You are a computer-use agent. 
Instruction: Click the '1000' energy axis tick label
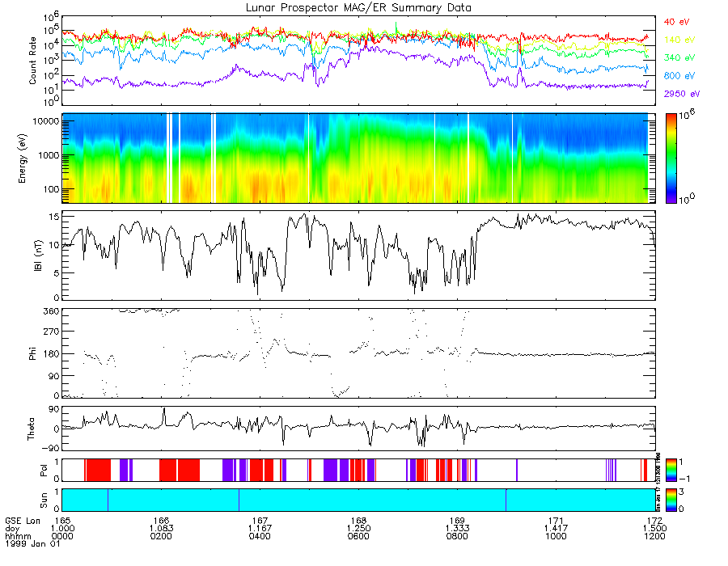click(x=48, y=155)
